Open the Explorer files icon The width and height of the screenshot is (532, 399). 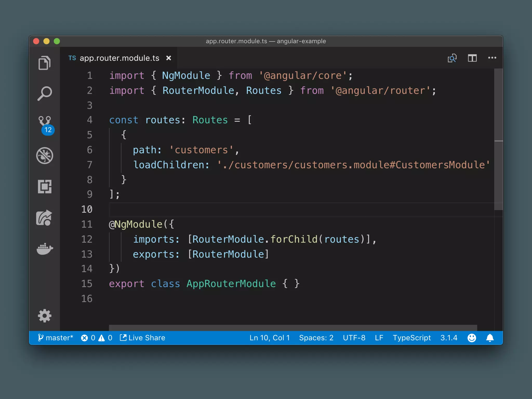tap(44, 63)
